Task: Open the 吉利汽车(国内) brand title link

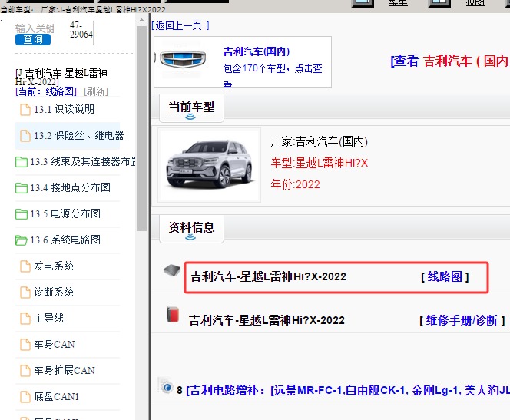Action: click(257, 51)
